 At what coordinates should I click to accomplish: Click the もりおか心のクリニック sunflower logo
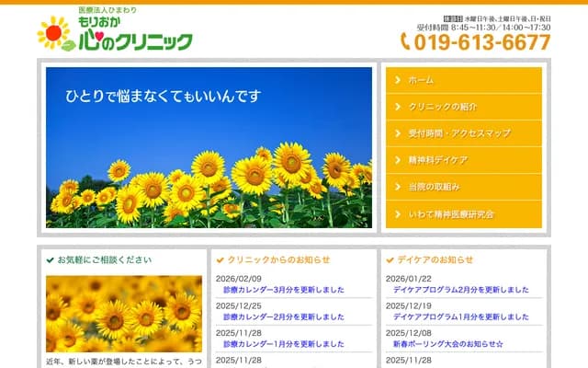click(115, 31)
